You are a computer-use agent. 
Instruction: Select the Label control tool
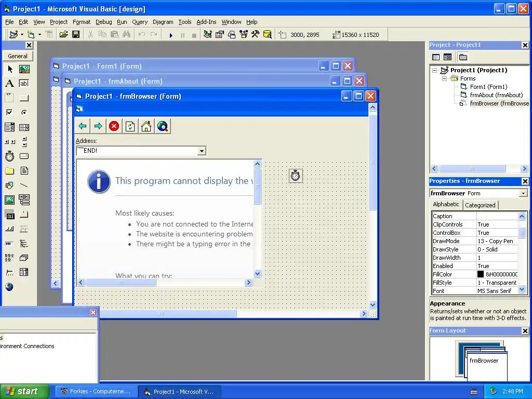(x=10, y=84)
